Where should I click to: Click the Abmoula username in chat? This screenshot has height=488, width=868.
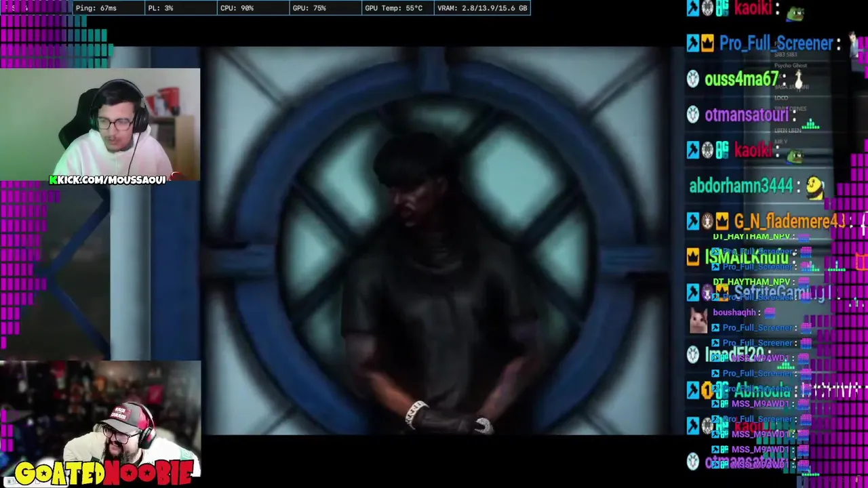tap(762, 390)
